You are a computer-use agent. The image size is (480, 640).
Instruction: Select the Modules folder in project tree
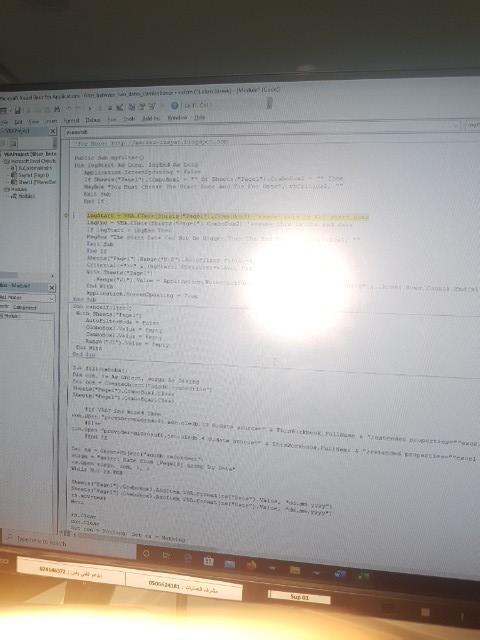18,189
